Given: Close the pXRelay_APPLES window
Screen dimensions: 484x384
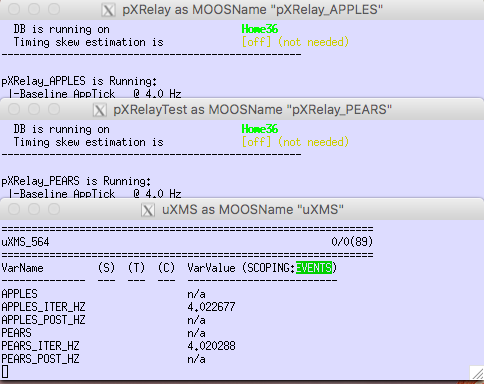Looking at the screenshot, I should (x=14, y=9).
